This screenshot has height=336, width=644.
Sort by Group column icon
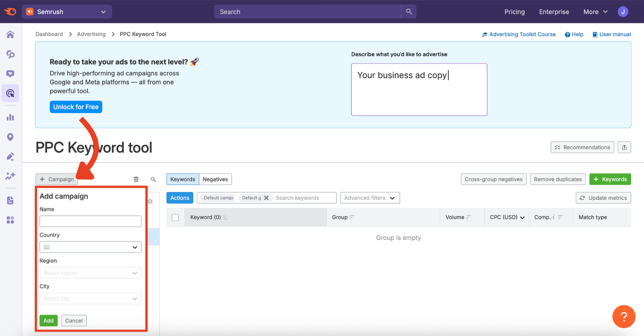pyautogui.click(x=352, y=217)
